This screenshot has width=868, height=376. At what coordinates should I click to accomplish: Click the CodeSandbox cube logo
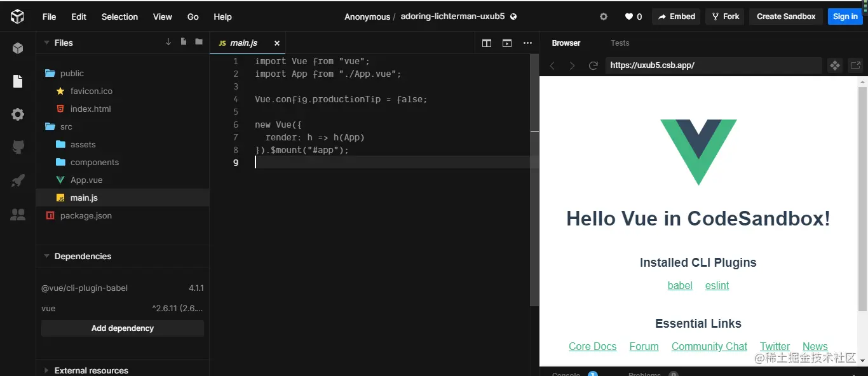pos(17,17)
